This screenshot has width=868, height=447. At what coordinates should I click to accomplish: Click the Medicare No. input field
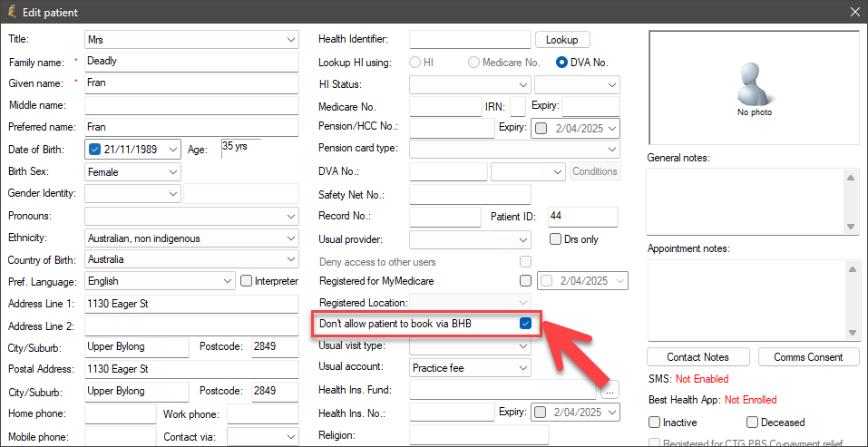pyautogui.click(x=445, y=106)
